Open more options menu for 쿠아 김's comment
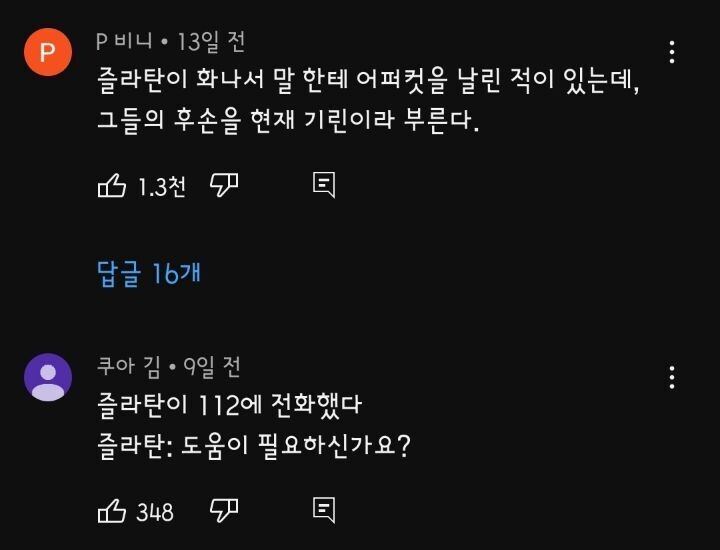The image size is (720, 550). [672, 377]
